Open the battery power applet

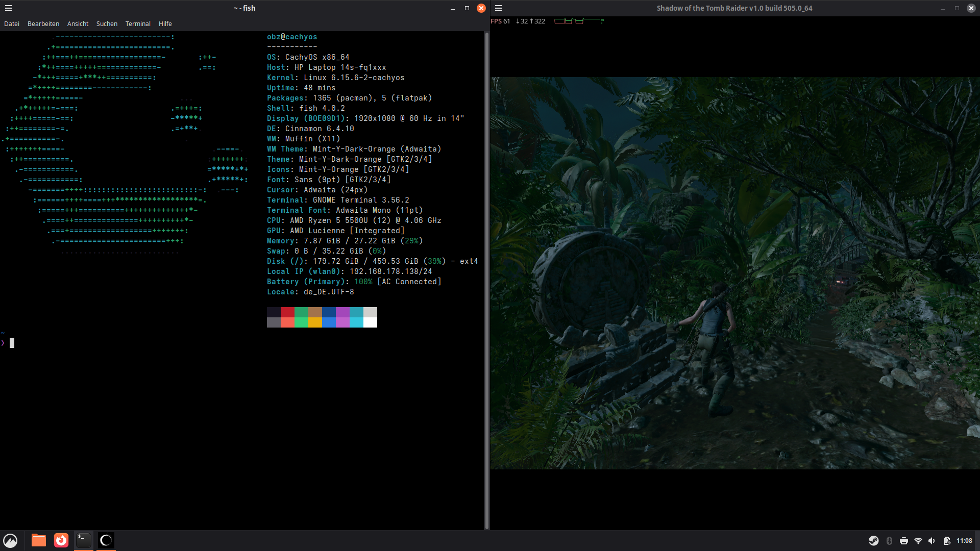click(947, 541)
